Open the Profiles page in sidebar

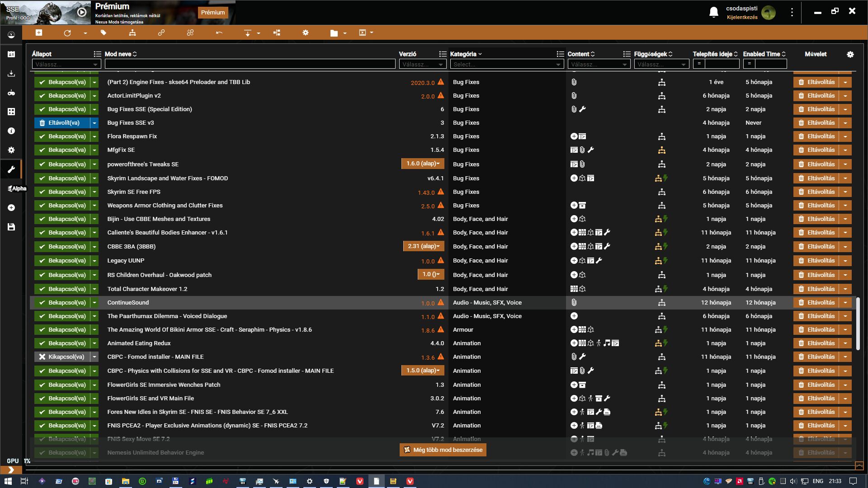point(11,54)
